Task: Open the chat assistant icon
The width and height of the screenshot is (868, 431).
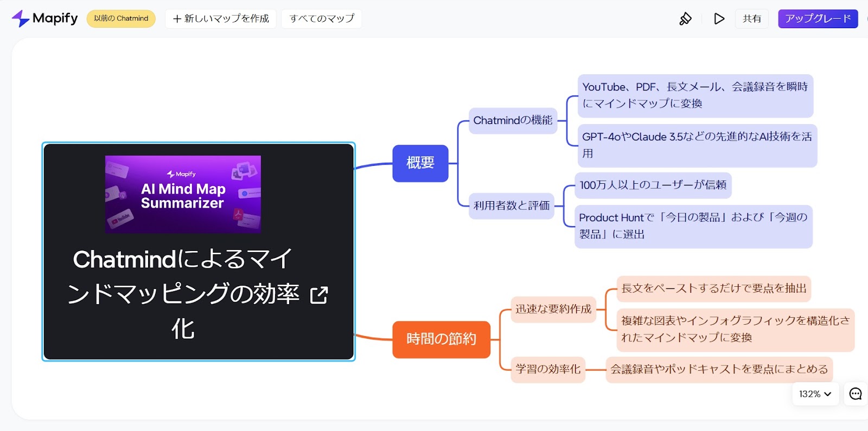Action: 856,394
